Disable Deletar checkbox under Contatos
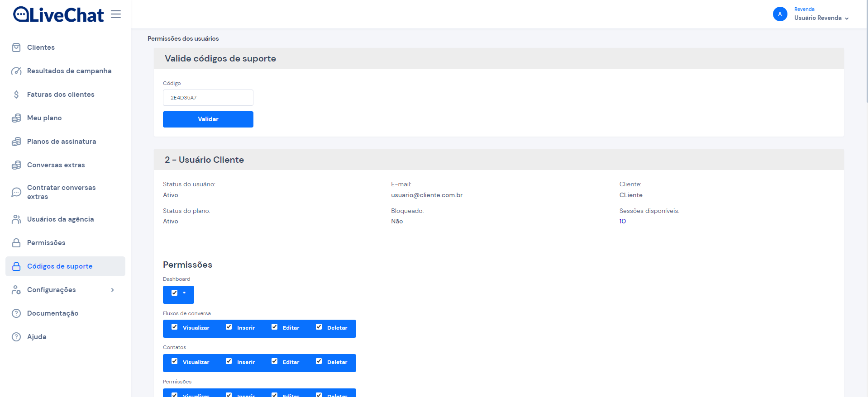The width and height of the screenshot is (868, 397). pos(319,361)
